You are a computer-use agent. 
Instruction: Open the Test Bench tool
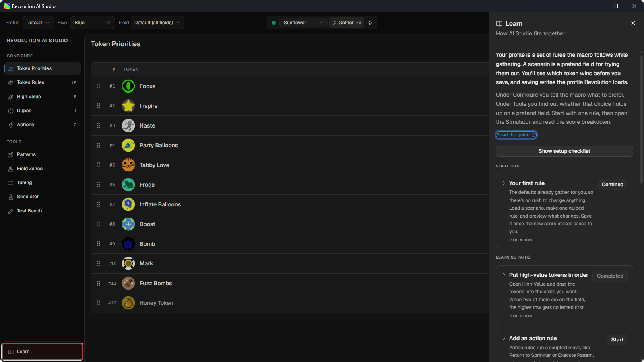coord(42,211)
